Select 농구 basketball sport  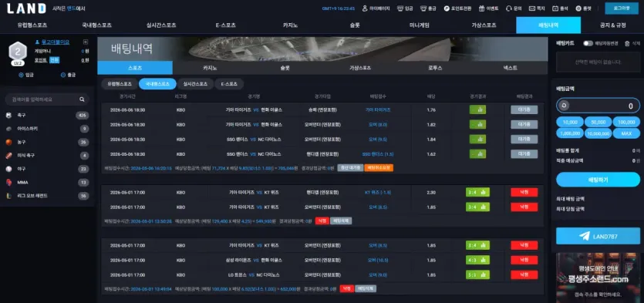point(47,143)
